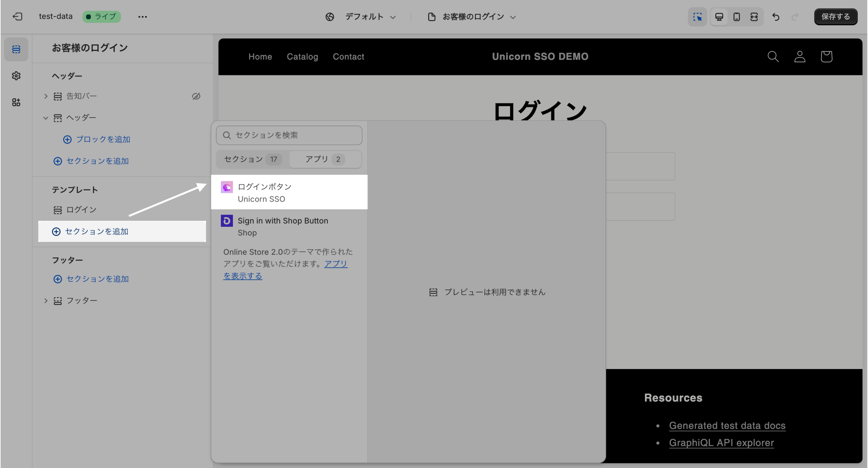Screen dimensions: 868x468
Task: Switch to fullscreen preview icon
Action: pos(754,17)
